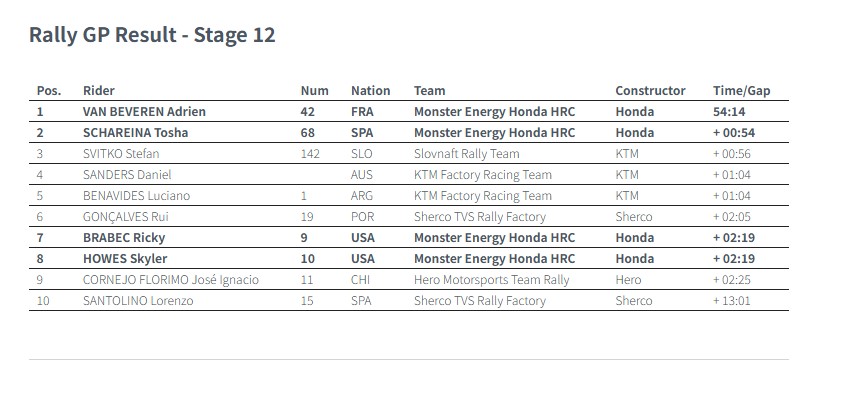This screenshot has height=395, width=851.
Task: Select the Team column header
Action: pos(429,91)
